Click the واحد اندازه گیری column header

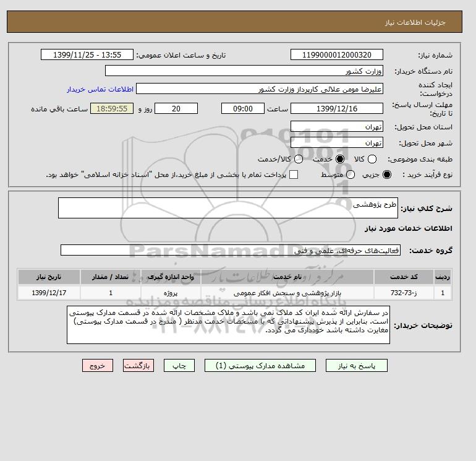[x=171, y=277]
